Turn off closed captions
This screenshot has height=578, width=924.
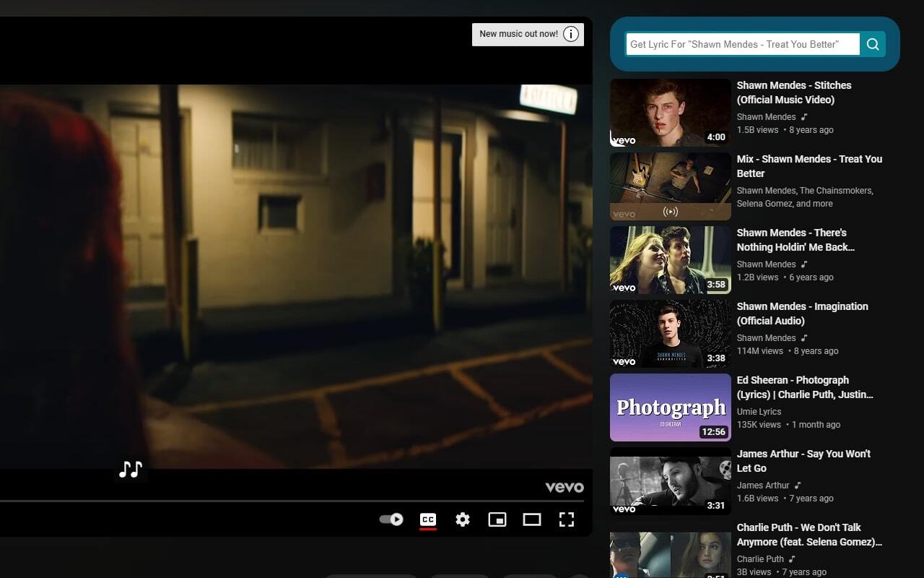(x=428, y=519)
